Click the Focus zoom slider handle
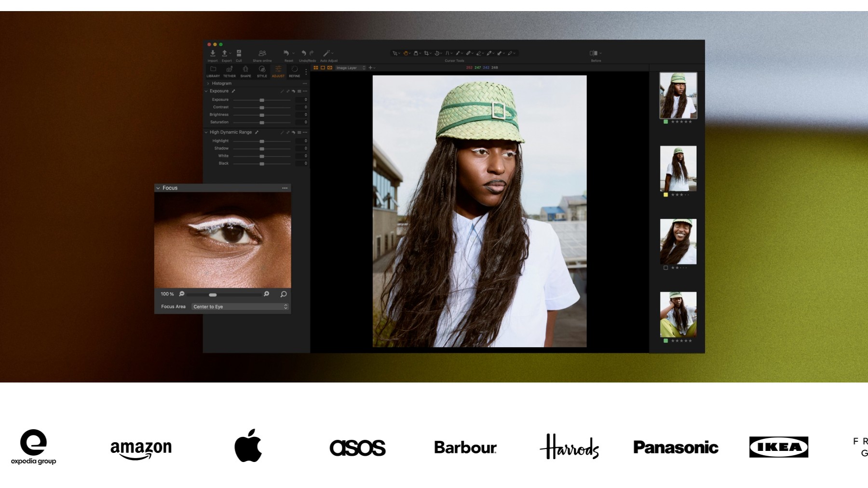 pyautogui.click(x=213, y=294)
